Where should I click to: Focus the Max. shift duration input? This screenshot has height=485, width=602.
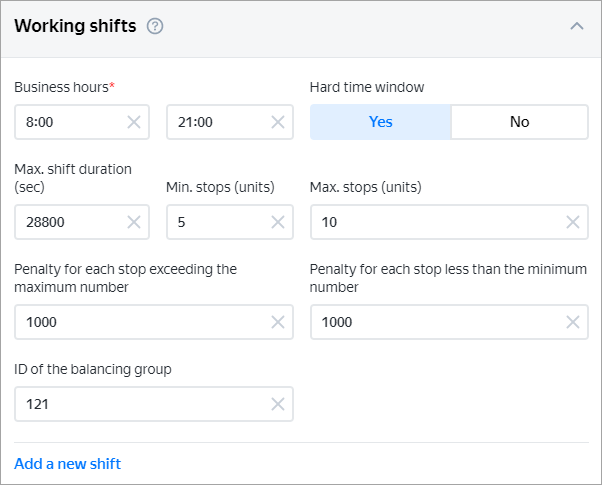point(70,222)
